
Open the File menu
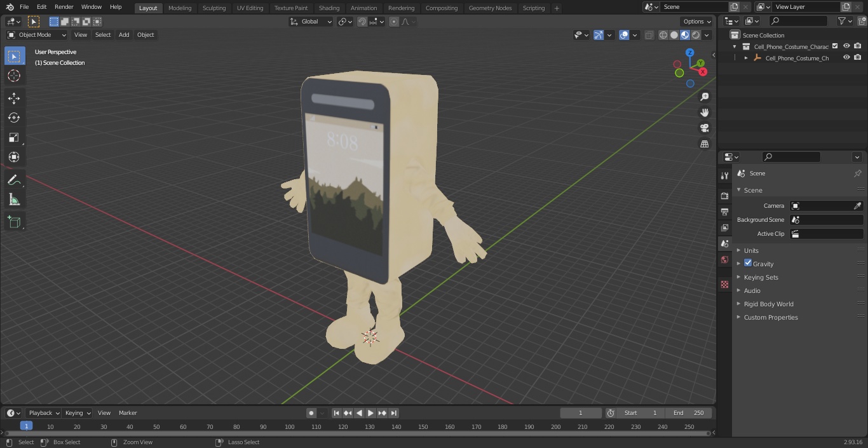24,7
